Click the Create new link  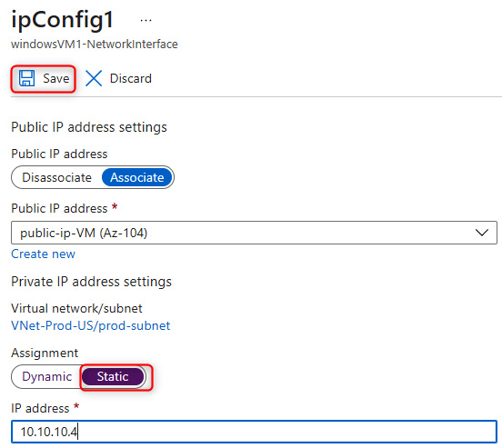(44, 254)
